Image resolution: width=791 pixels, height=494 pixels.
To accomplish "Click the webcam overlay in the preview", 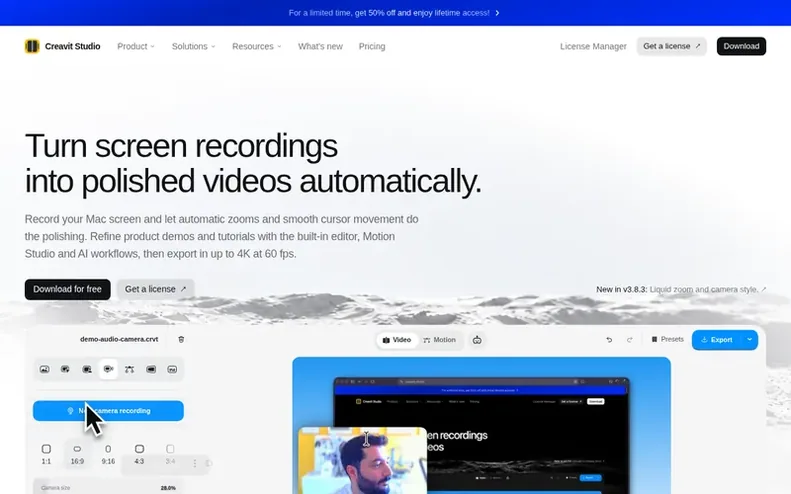I will (x=362, y=460).
